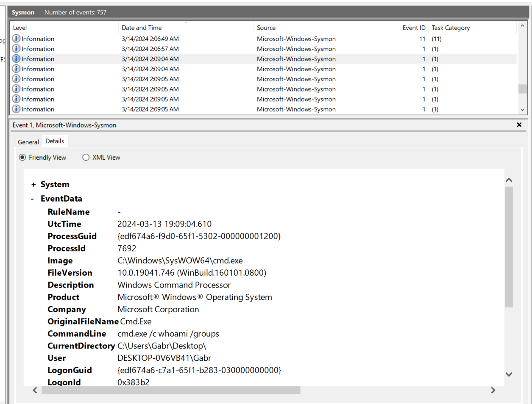Click the horizontal scroll left arrow
The height and width of the screenshot is (404, 532).
tap(35, 390)
